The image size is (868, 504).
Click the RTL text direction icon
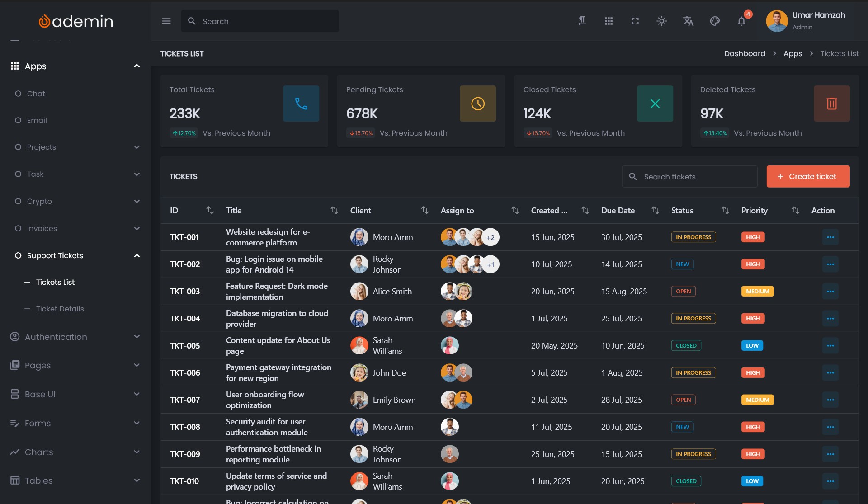pos(582,21)
